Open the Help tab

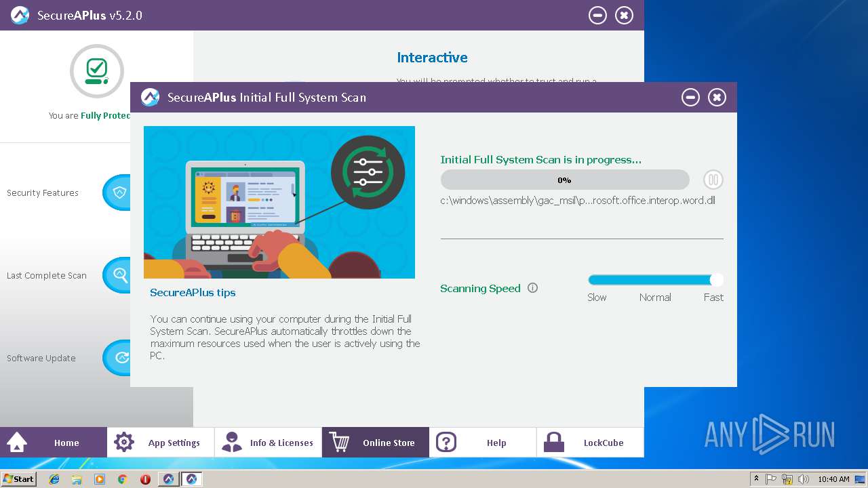483,443
